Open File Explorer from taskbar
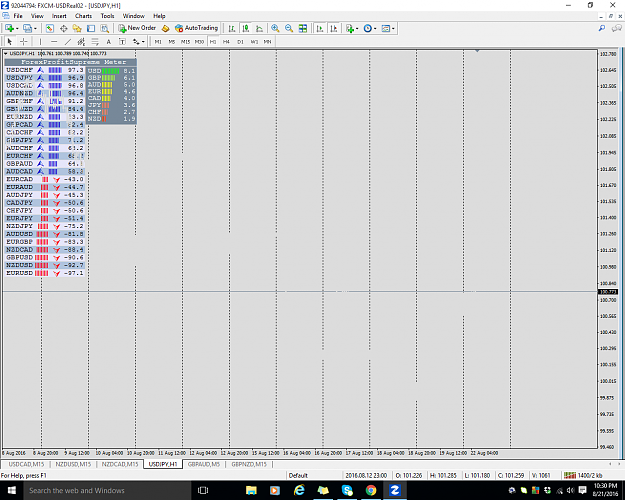625x500 pixels. coord(251,490)
